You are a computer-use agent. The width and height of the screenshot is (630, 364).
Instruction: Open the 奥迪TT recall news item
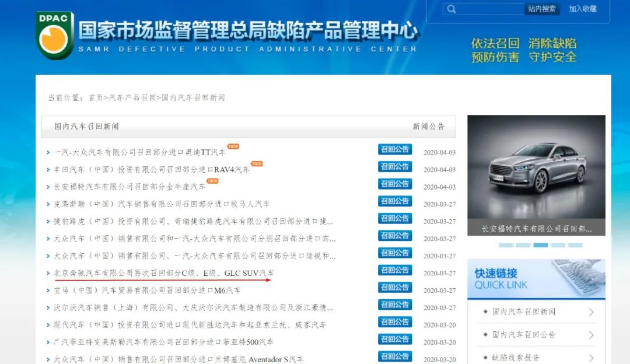click(x=140, y=152)
